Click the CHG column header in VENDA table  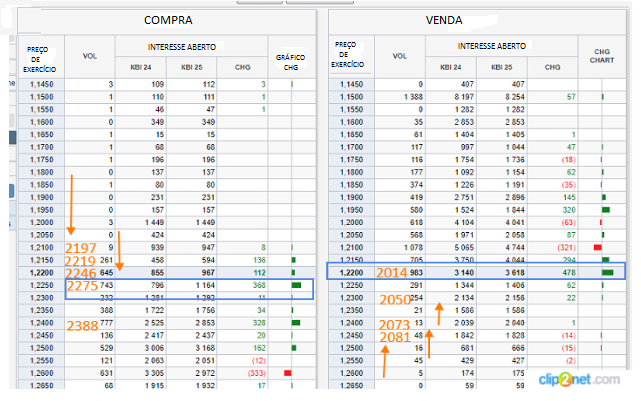553,67
